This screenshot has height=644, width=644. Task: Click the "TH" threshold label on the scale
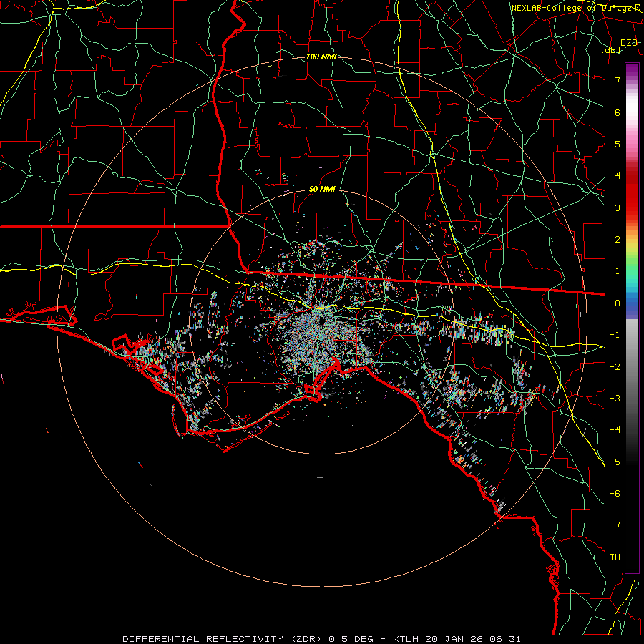click(x=615, y=557)
